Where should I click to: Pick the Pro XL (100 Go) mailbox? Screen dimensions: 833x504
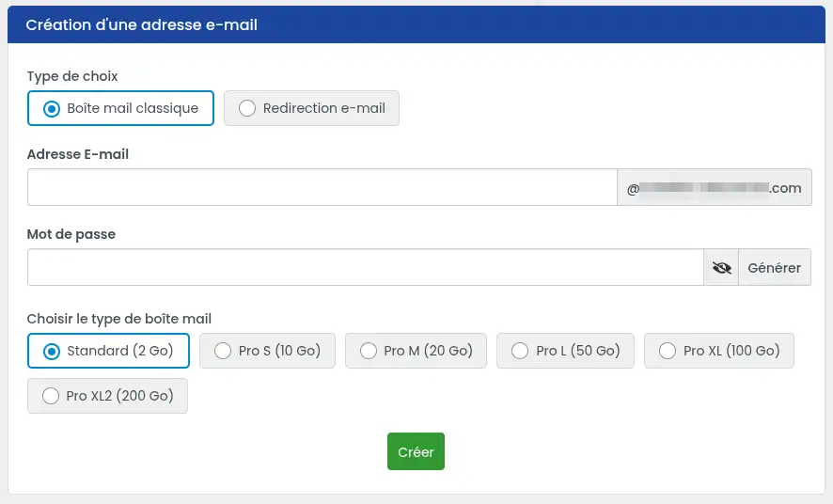[x=719, y=351]
